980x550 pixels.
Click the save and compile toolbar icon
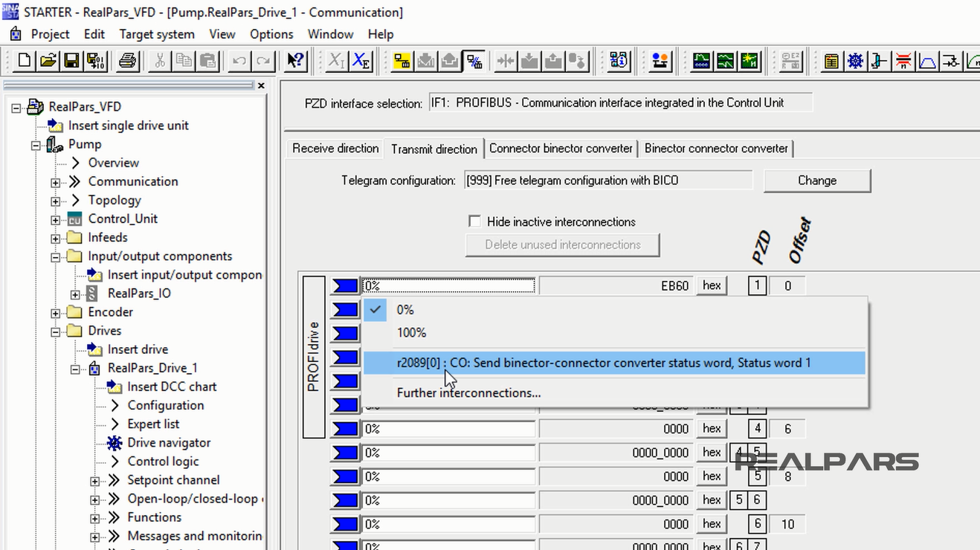(95, 60)
